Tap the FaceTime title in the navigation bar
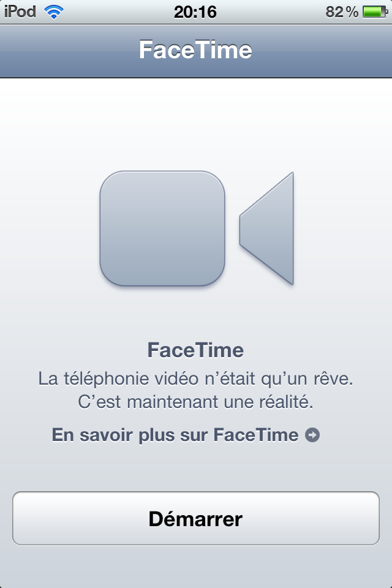This screenshot has width=392, height=588. 195,50
